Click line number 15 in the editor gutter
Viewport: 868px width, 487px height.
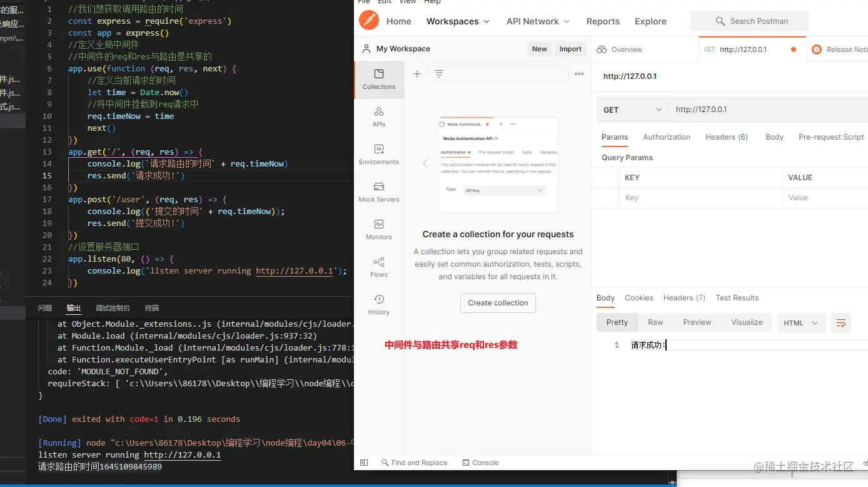(x=47, y=176)
